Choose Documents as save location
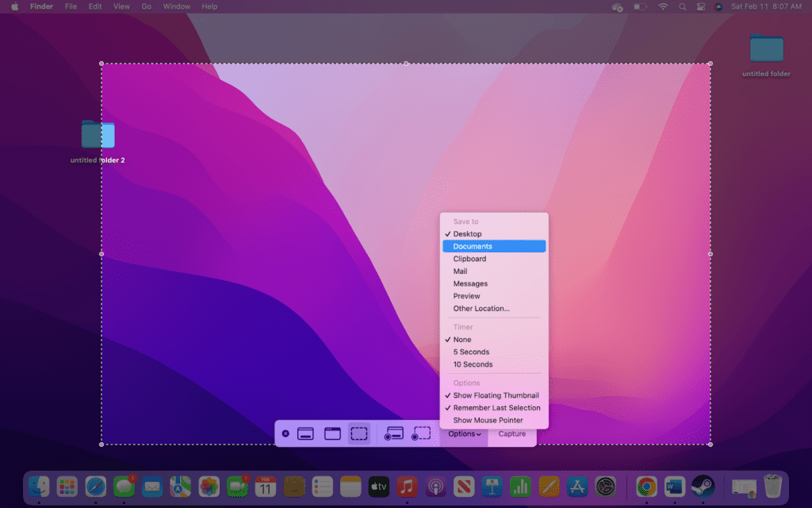Screen dimensions: 812x508 point(473,246)
